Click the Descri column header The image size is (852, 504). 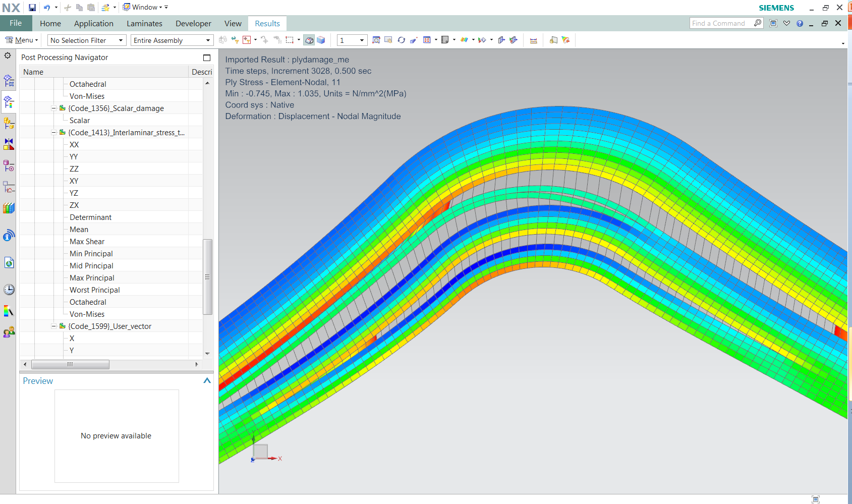click(201, 72)
